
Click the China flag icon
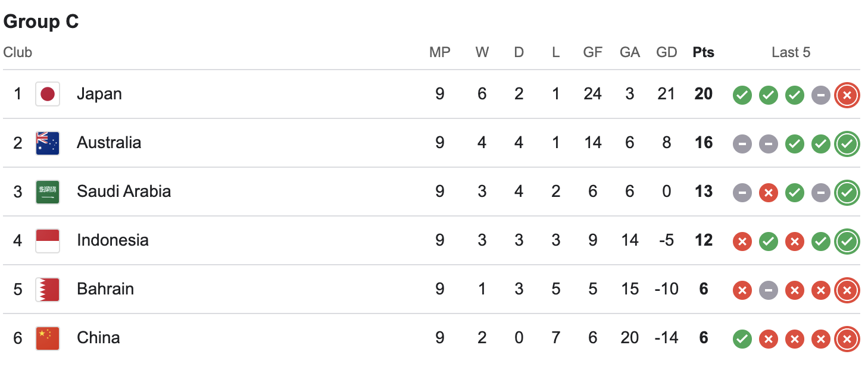click(x=48, y=338)
